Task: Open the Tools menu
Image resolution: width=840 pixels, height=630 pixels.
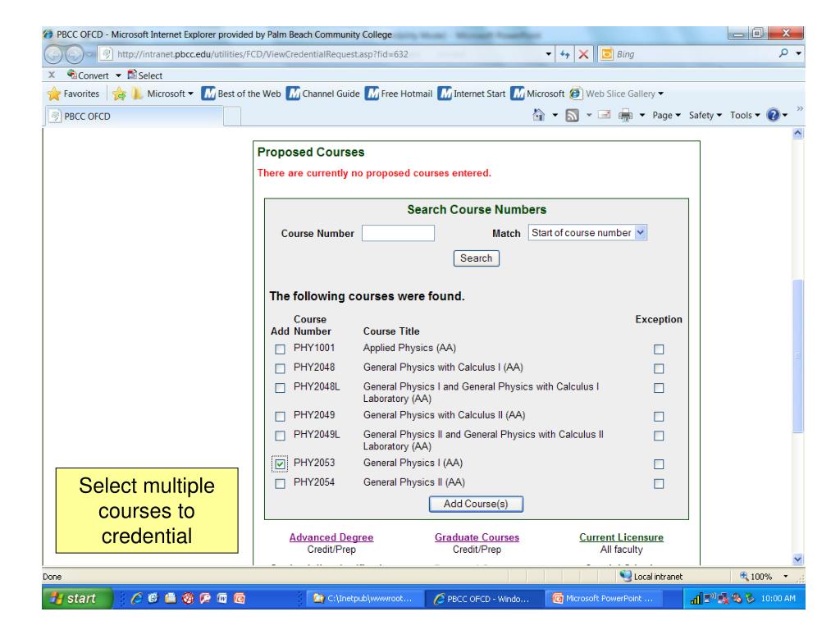Action: point(745,115)
